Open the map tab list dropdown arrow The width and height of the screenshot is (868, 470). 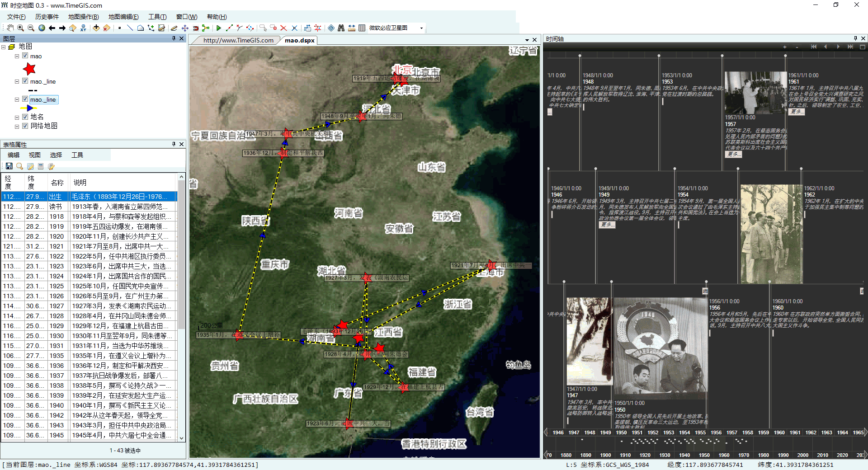pyautogui.click(x=527, y=40)
